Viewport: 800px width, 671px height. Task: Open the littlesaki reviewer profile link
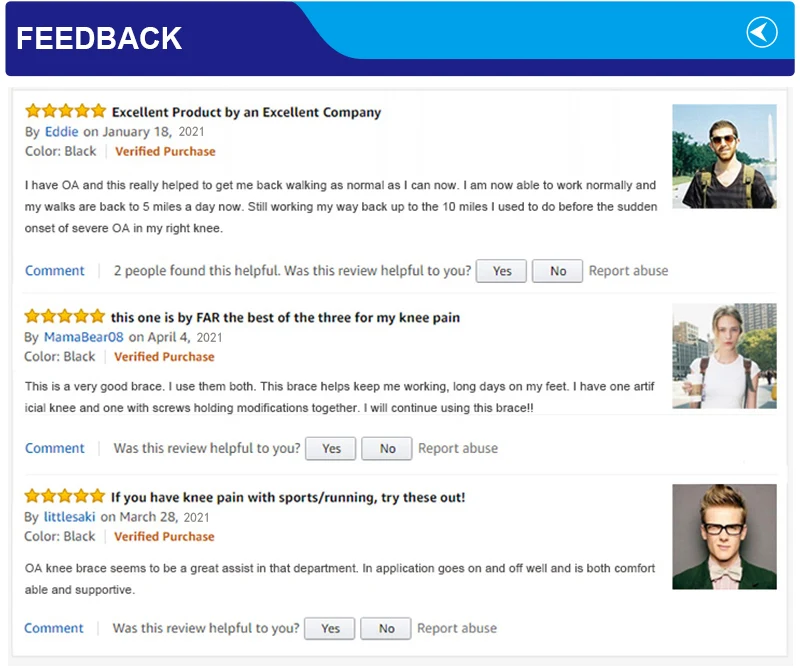pos(70,517)
